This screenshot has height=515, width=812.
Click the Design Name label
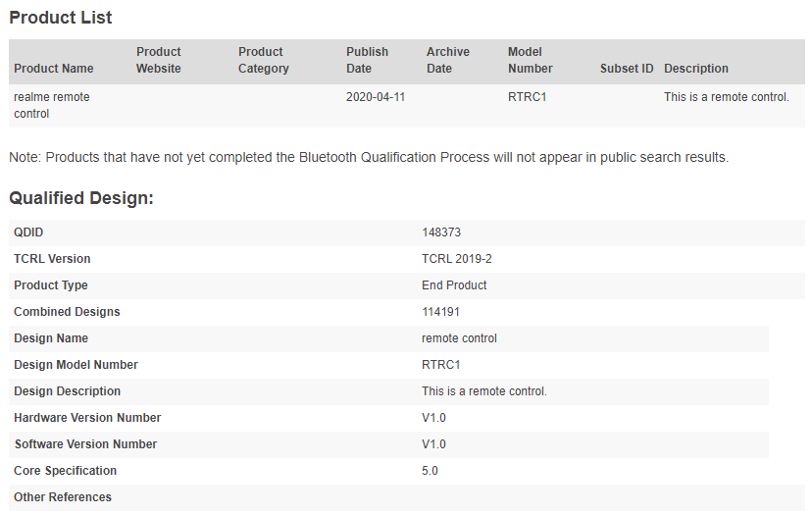coord(51,337)
